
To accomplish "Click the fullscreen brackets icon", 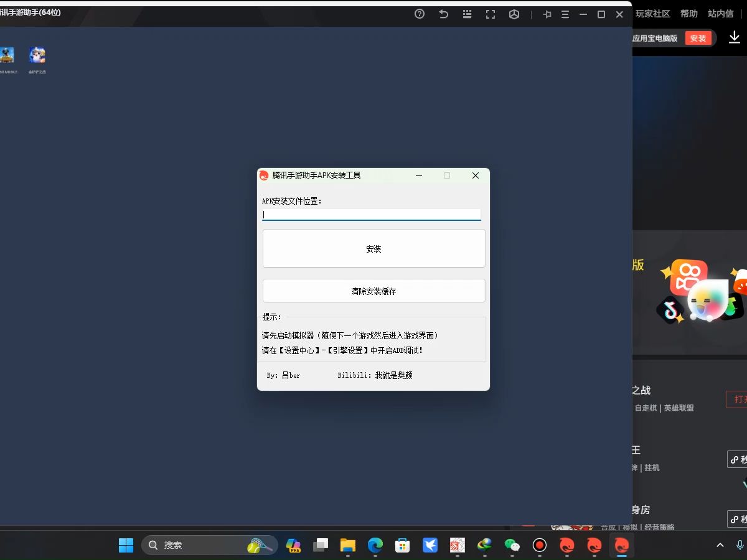I will coord(491,14).
